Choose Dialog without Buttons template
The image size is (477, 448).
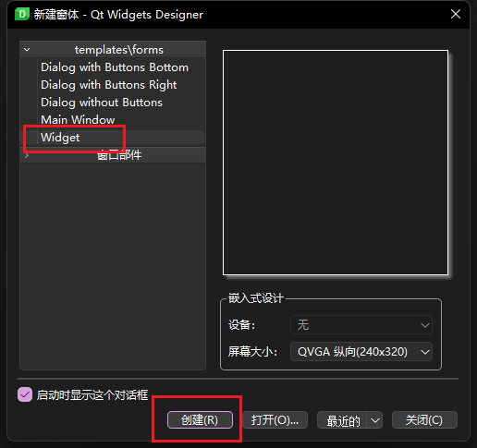click(102, 103)
